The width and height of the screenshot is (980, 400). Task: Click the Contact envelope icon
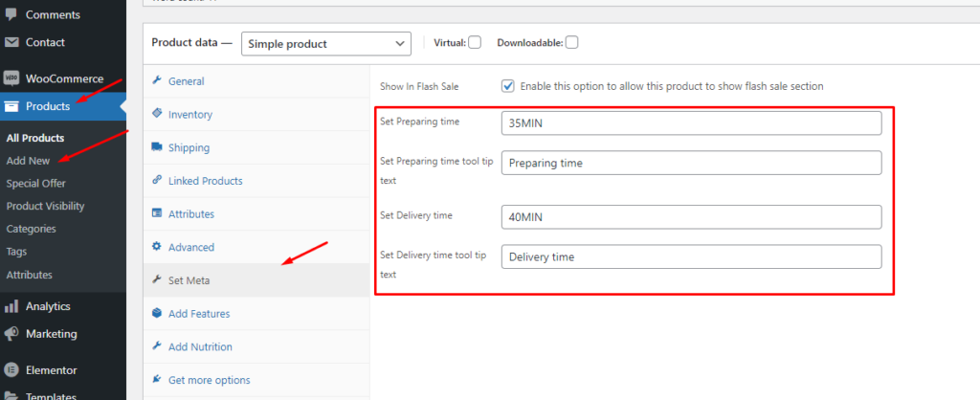(x=11, y=43)
